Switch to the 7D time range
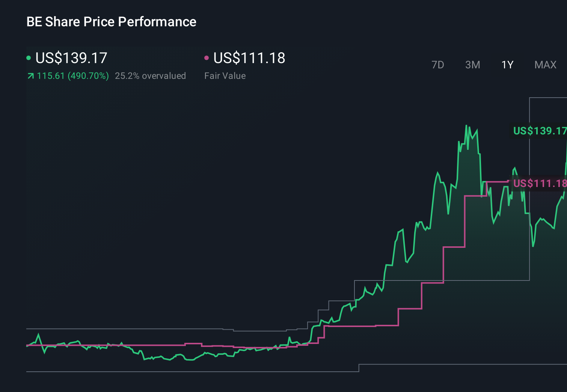Viewport: 567px width, 392px height. [x=438, y=65]
